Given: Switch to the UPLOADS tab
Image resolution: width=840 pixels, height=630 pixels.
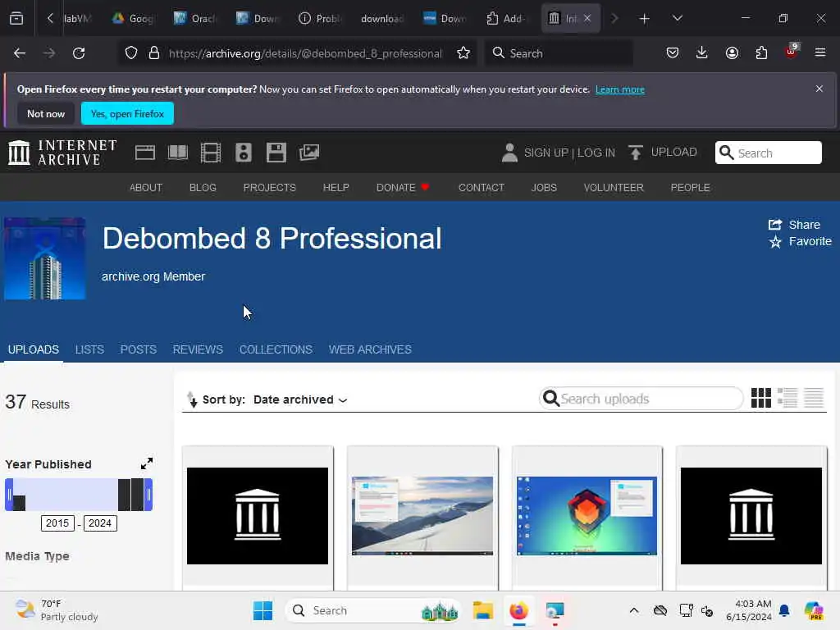Looking at the screenshot, I should [33, 349].
